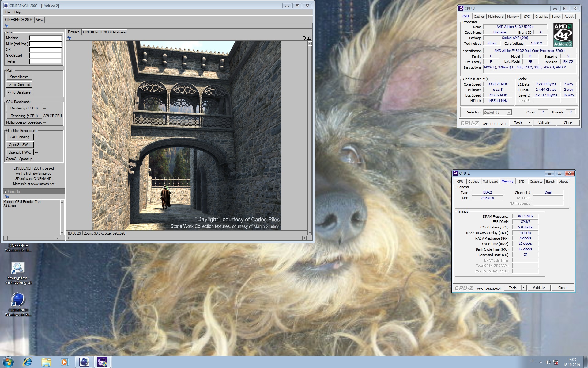
Task: Show hidden tray icons arrow
Action: coord(541,362)
